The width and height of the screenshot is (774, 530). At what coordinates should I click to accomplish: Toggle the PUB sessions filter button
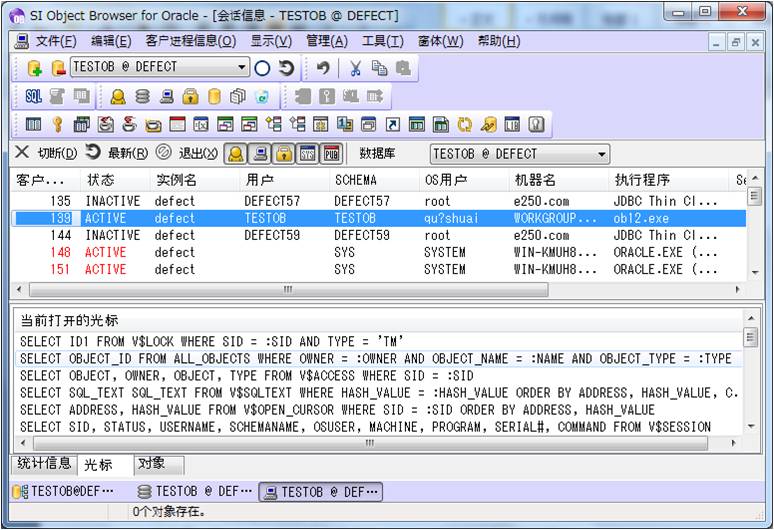pos(331,153)
